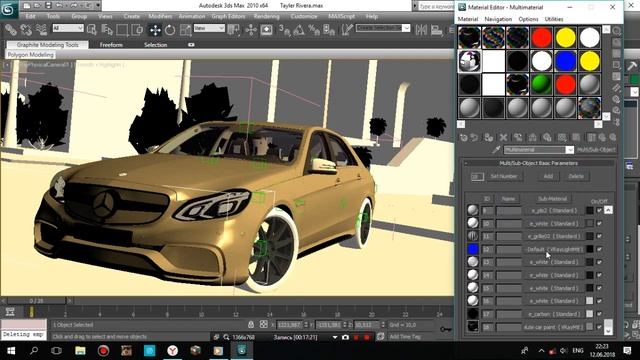Click color swatch for e_glis2 row
This screenshot has width=640, height=360.
tap(590, 210)
